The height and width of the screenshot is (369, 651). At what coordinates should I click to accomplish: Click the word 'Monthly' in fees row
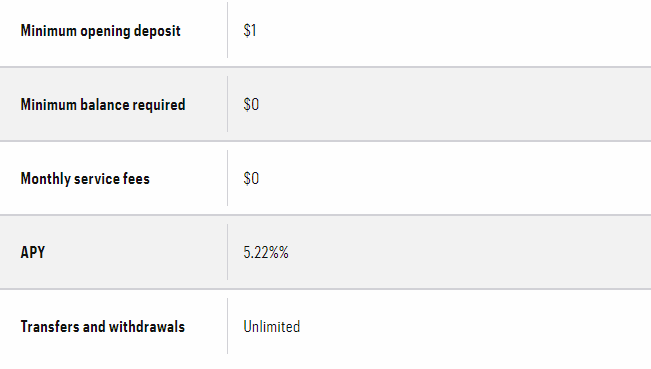[x=46, y=179]
